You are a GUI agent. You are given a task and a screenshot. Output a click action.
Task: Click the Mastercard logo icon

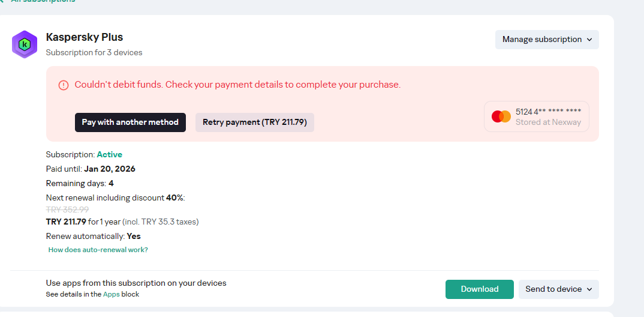[501, 116]
